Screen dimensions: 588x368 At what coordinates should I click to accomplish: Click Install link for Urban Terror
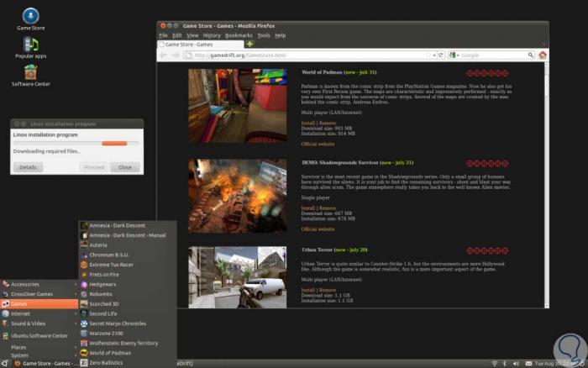[308, 290]
